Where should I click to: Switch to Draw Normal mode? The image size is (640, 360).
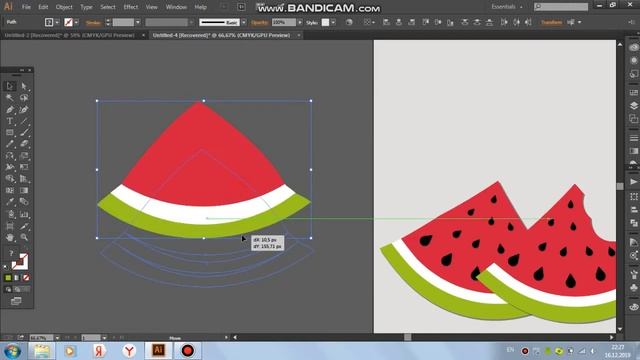pos(8,289)
